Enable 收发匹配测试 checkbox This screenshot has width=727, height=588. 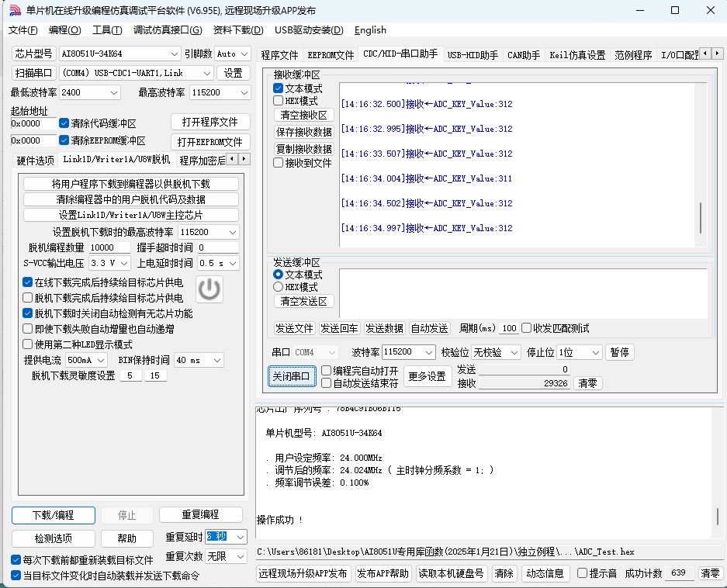point(526,328)
